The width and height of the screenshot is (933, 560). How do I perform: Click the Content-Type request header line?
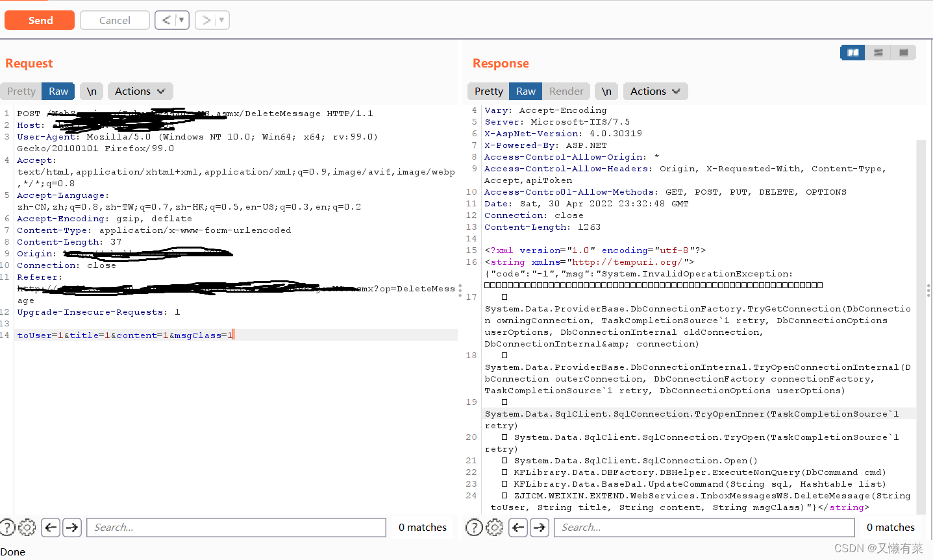154,230
